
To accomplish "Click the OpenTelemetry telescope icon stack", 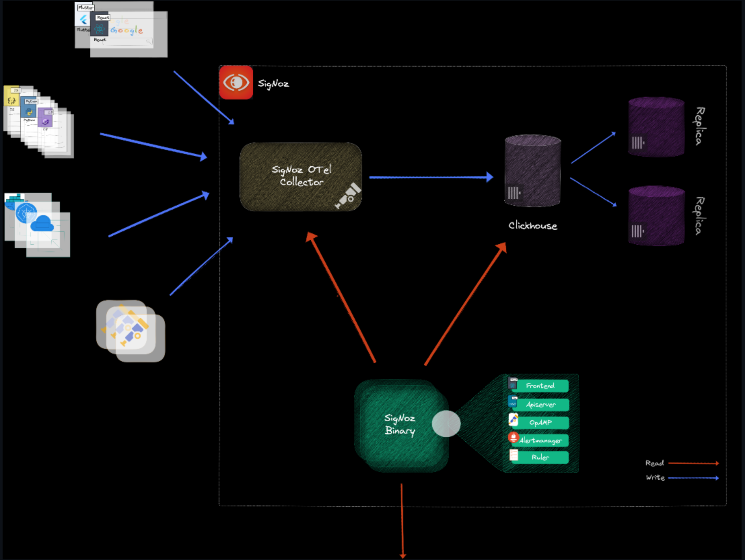I will [x=131, y=331].
